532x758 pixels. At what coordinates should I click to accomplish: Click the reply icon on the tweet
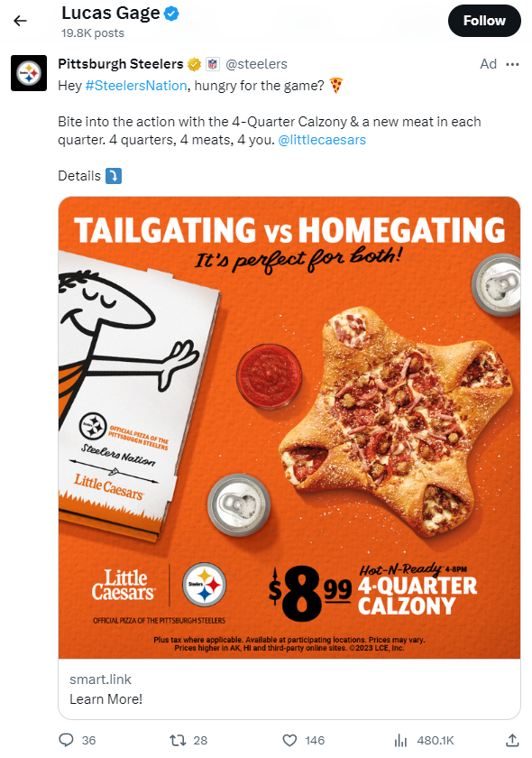tap(66, 740)
